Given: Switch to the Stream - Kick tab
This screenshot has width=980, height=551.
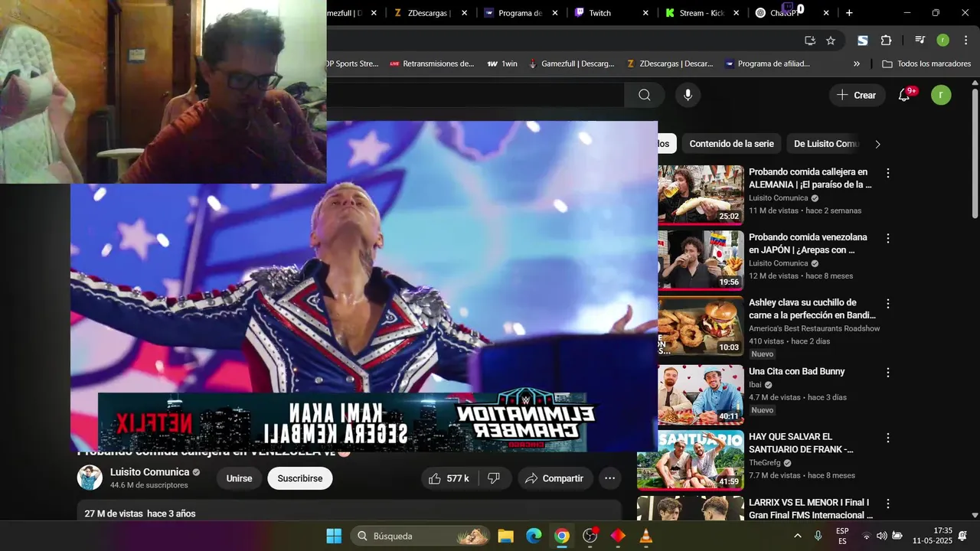Looking at the screenshot, I should pos(700,13).
